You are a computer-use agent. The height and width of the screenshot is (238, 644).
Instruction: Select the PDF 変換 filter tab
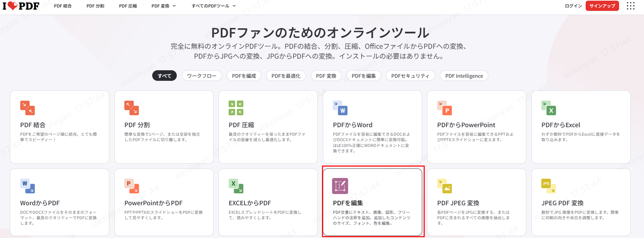(x=326, y=76)
